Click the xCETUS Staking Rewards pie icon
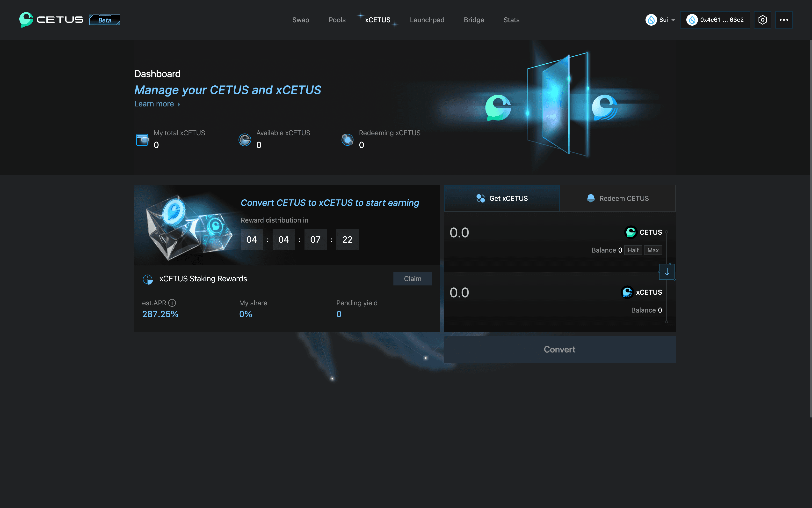 pyautogui.click(x=148, y=279)
